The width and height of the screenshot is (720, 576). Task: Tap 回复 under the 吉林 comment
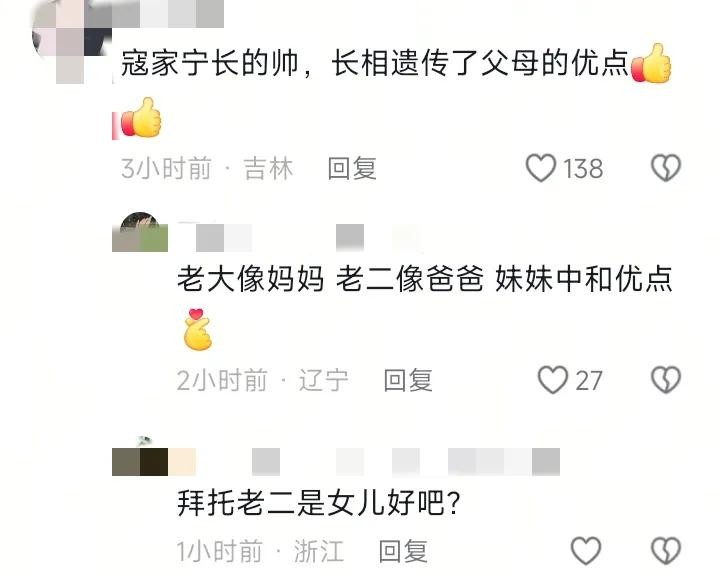point(352,168)
